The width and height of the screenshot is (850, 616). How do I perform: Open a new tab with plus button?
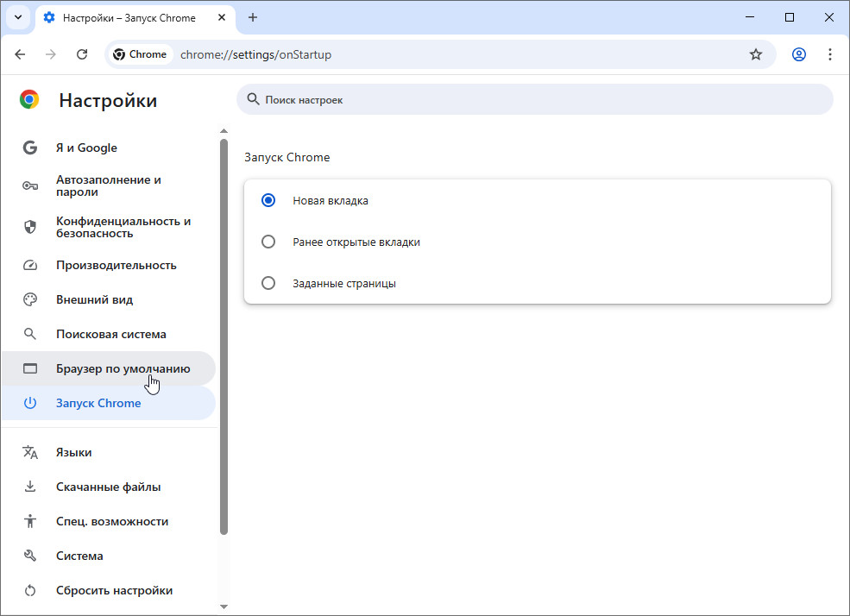click(253, 17)
